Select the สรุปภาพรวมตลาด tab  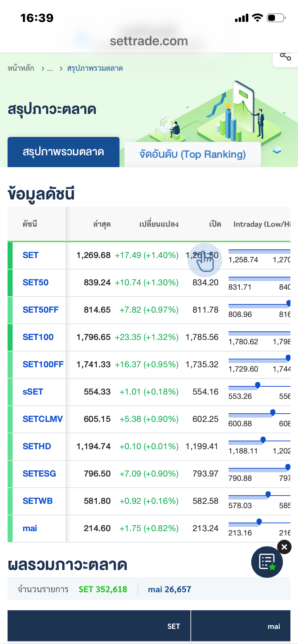point(63,152)
